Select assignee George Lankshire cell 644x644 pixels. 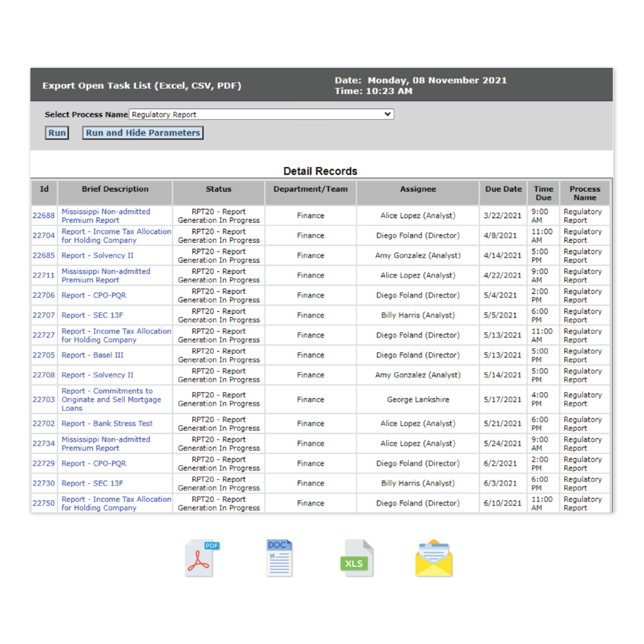(418, 399)
